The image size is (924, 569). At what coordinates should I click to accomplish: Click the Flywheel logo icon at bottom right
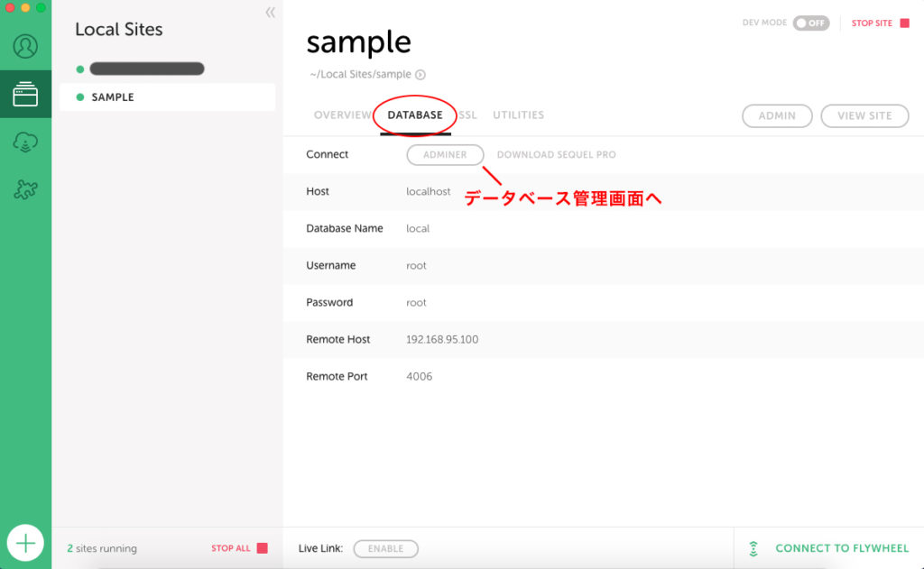(753, 548)
